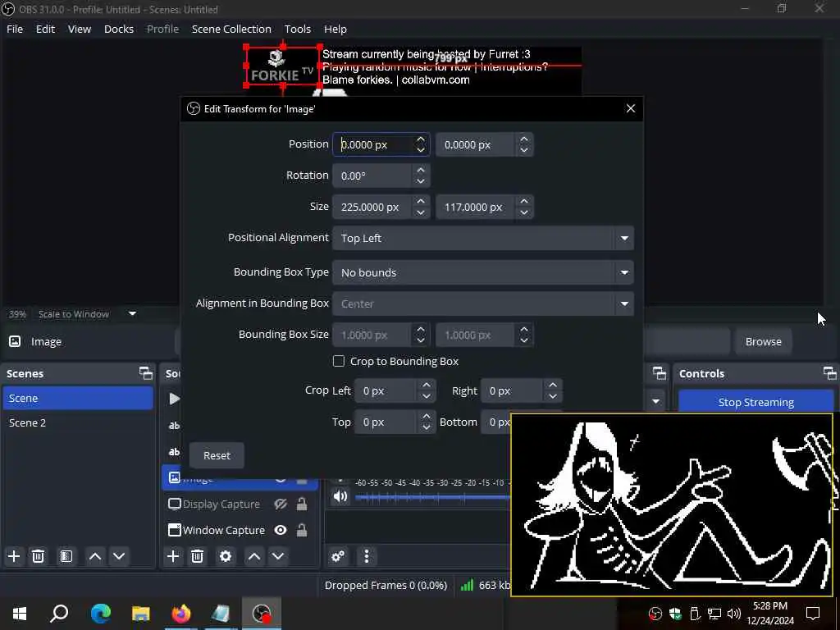Viewport: 840px width, 630px height.
Task: Open source properties gear icon
Action: click(226, 556)
